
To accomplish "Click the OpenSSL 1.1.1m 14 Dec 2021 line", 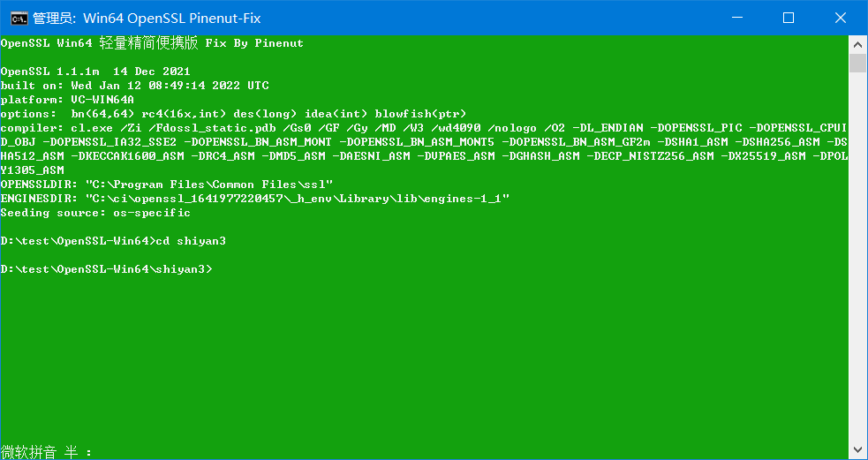I will [95, 72].
